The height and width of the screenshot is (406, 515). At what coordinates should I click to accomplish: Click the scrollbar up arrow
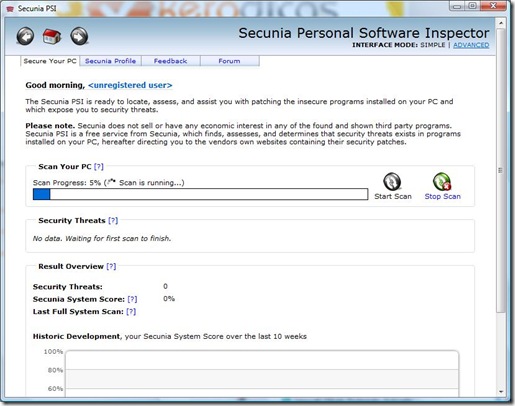(501, 23)
